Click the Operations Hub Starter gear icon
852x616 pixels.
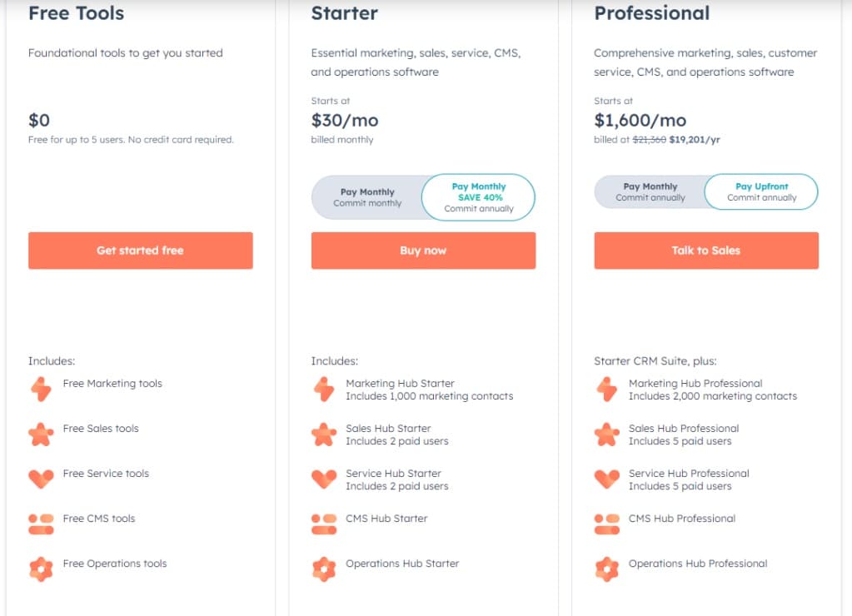point(324,569)
